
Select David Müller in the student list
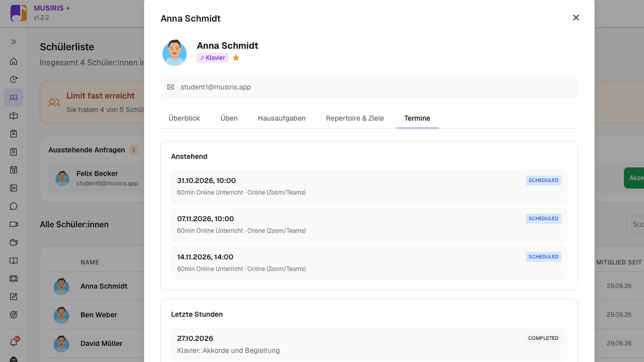click(x=101, y=343)
